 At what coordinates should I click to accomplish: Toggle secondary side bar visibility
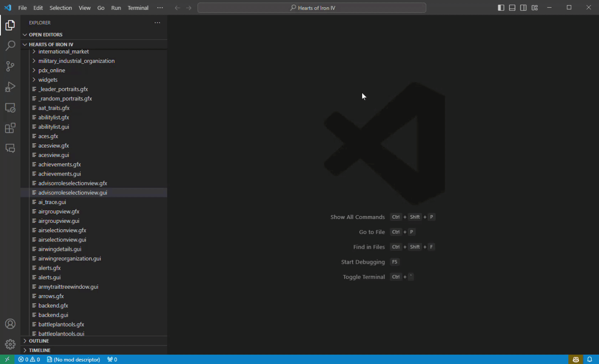pyautogui.click(x=523, y=8)
